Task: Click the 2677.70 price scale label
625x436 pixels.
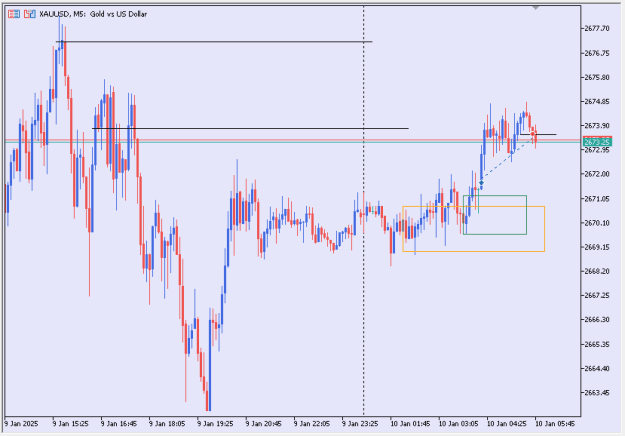Action: click(597, 28)
